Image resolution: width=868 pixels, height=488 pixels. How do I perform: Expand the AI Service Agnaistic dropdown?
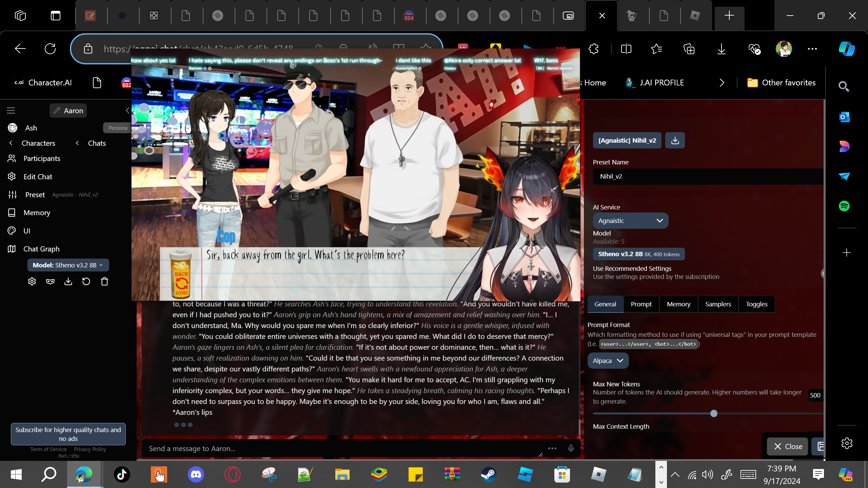[x=630, y=221]
